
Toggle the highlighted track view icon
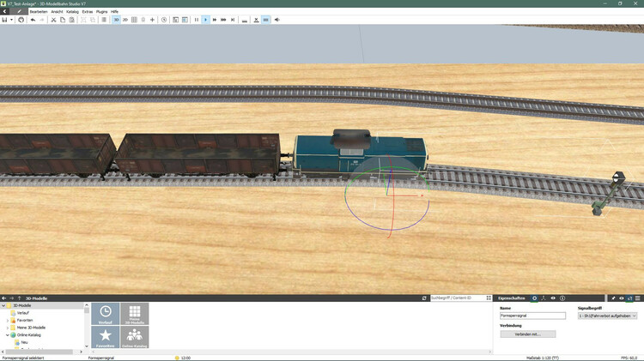265,20
